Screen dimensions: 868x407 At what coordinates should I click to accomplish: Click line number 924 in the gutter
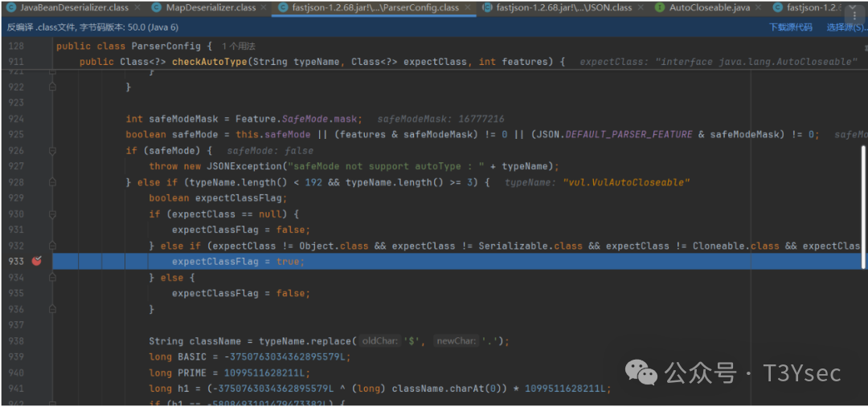16,120
